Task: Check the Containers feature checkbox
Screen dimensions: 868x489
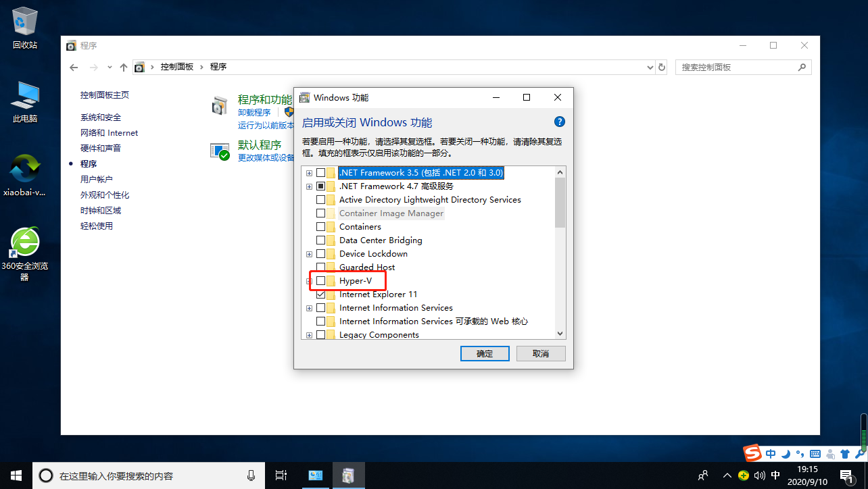Action: tap(320, 227)
